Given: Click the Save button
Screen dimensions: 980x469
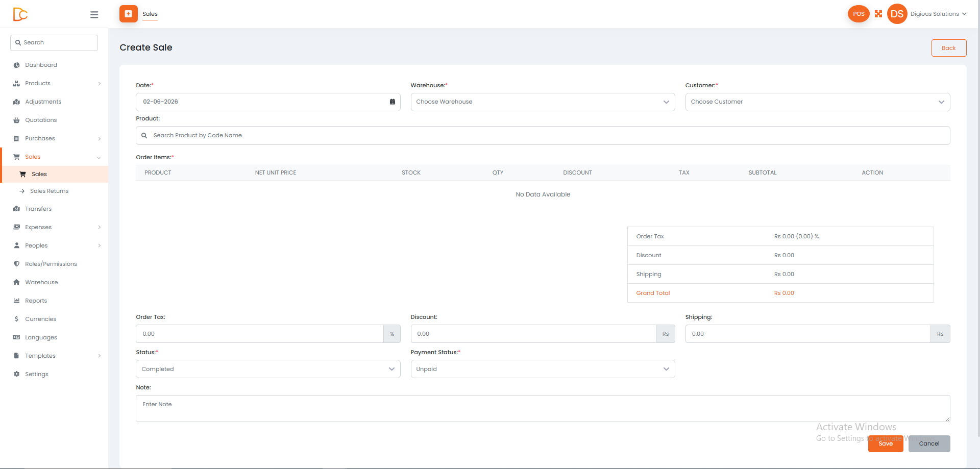Looking at the screenshot, I should click(x=886, y=443).
